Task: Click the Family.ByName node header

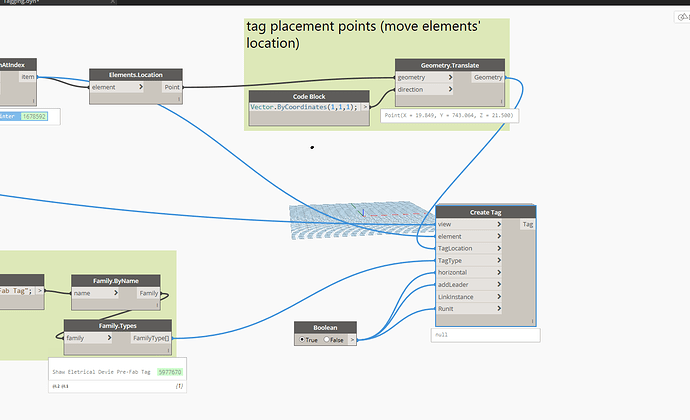Action: pyautogui.click(x=116, y=281)
